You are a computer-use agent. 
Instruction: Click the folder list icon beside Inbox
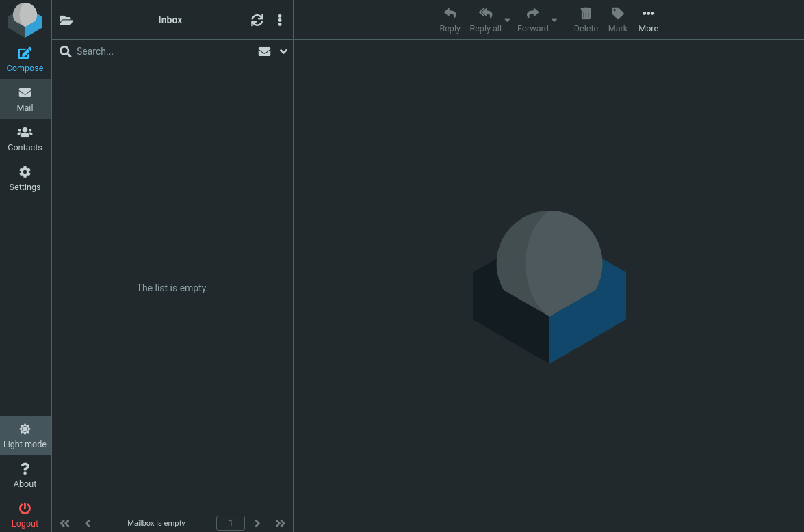[x=66, y=21]
